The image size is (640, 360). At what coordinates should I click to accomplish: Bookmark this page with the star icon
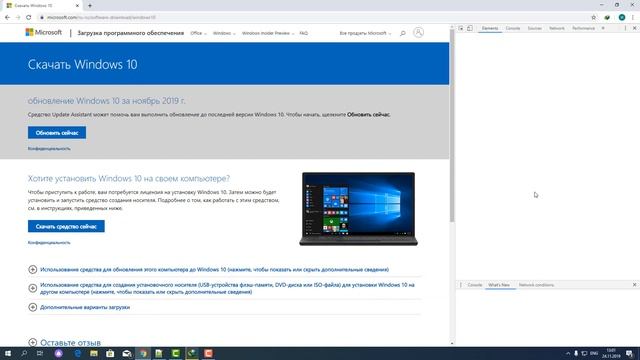coord(593,17)
